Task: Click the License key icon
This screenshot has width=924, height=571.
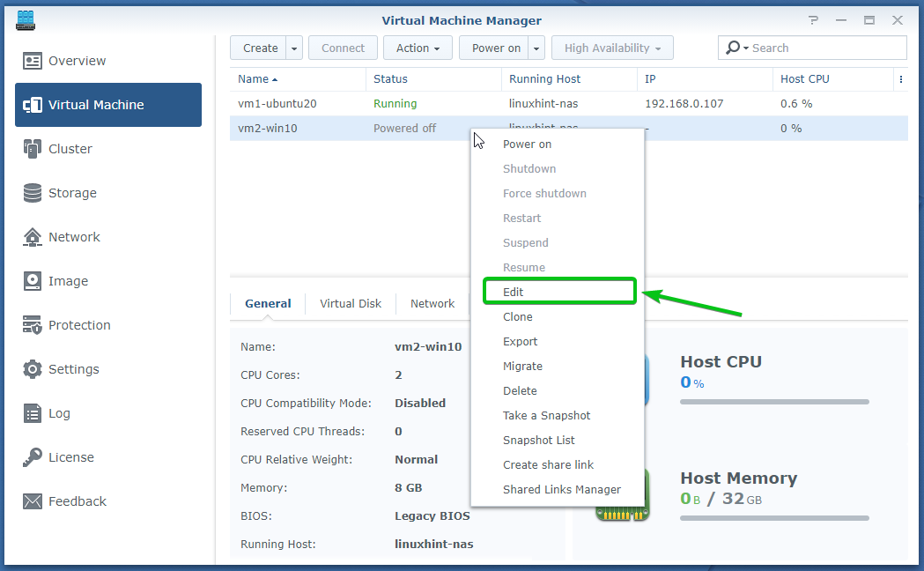Action: 33,457
